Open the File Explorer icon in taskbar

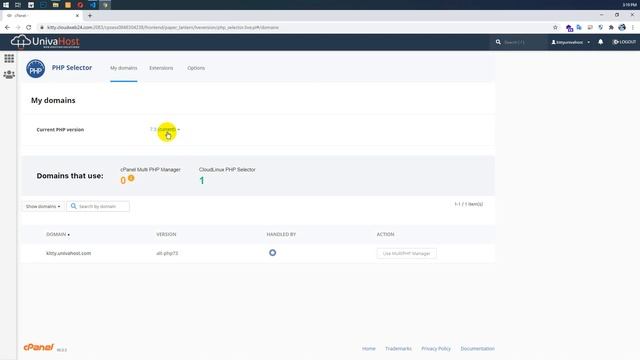[56, 5]
